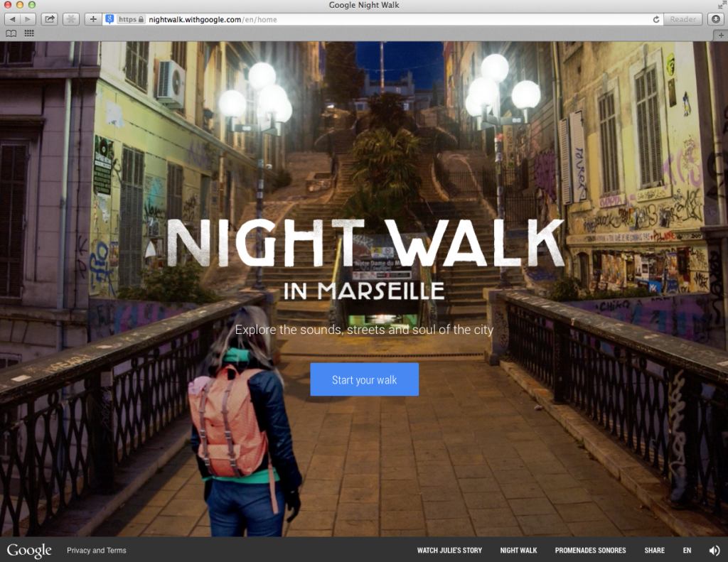This screenshot has width=728, height=562.
Task: Mute the site sound speaker icon
Action: (714, 551)
